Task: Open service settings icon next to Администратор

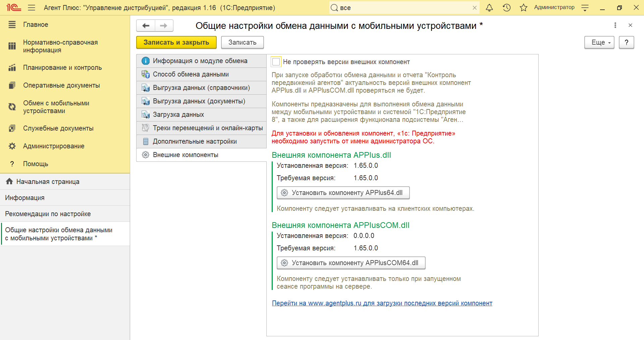Action: point(585,8)
